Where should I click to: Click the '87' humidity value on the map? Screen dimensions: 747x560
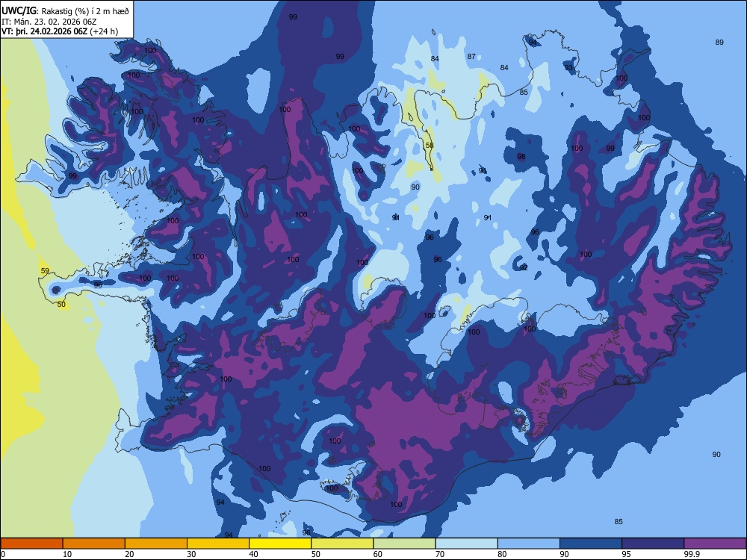pos(471,56)
